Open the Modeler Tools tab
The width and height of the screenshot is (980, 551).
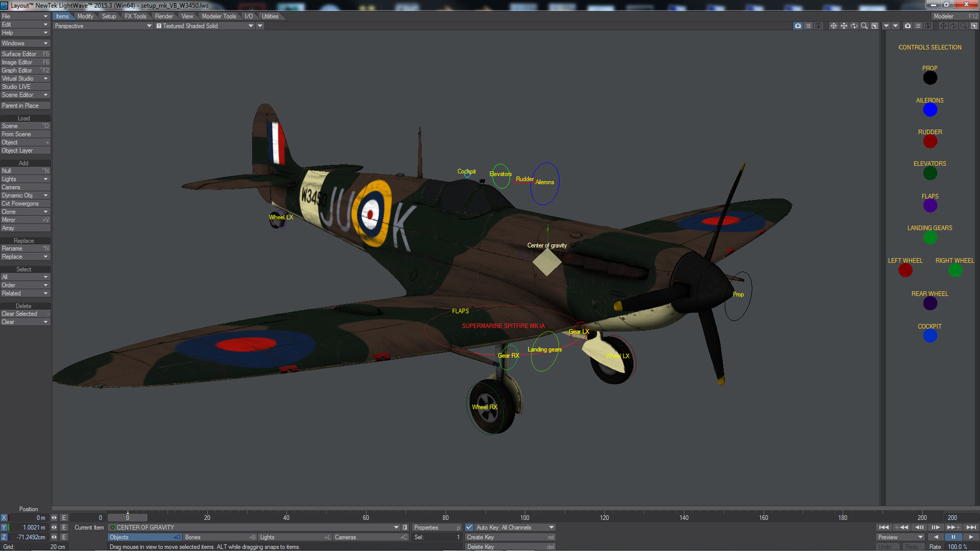[x=219, y=17]
